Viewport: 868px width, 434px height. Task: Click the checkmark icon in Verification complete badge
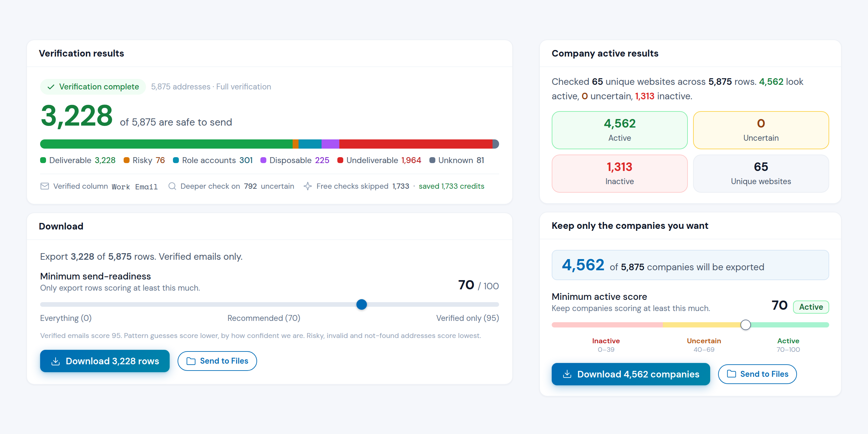tap(51, 87)
